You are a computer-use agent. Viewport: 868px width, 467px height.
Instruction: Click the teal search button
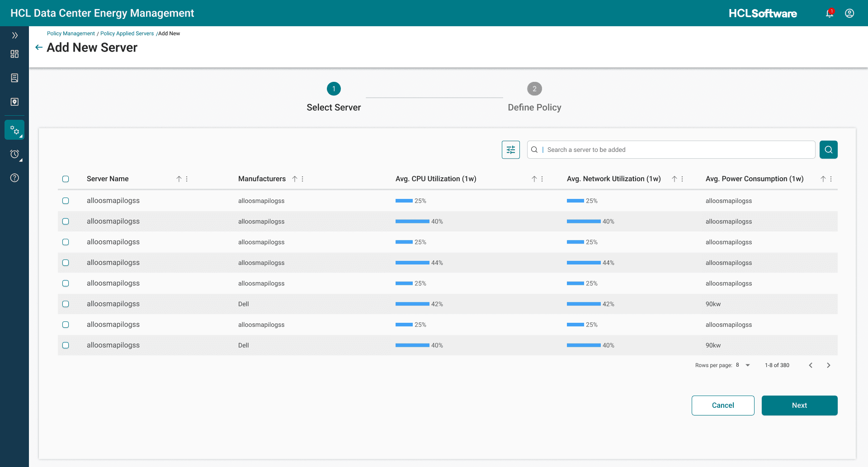tap(828, 150)
